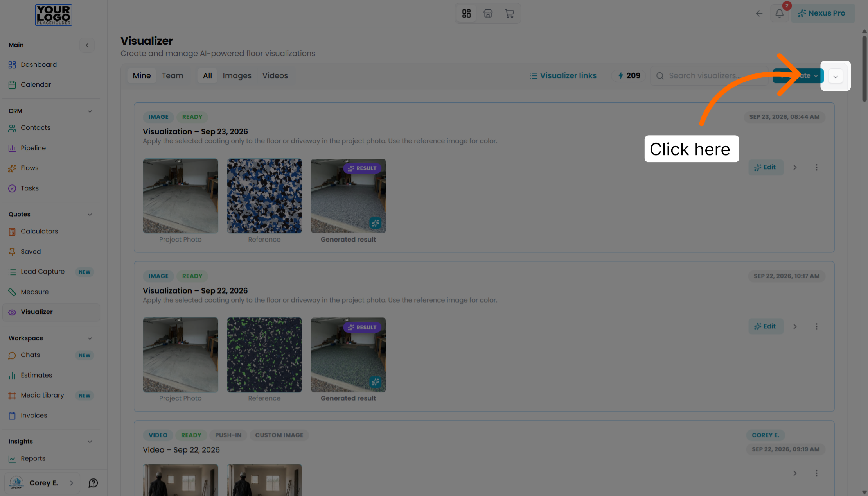Open more options for Video – Sep 22, 2026
Screen dimensions: 868x496
[816, 473]
